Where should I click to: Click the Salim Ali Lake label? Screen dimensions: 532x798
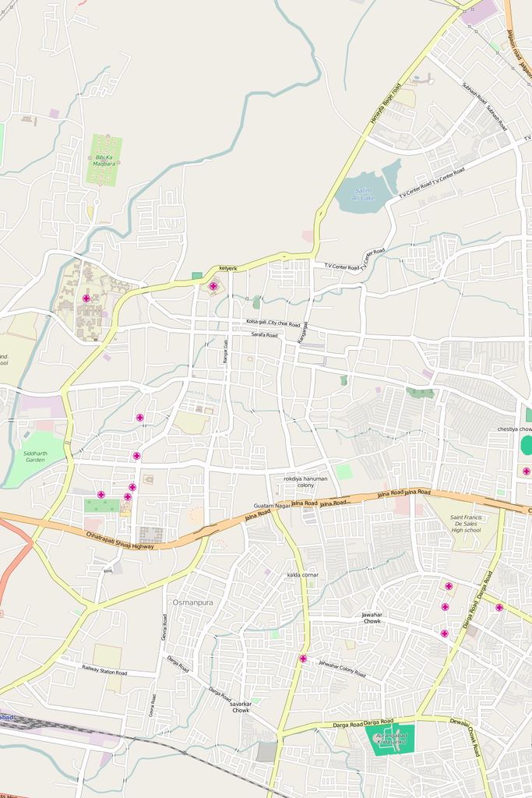click(x=363, y=194)
